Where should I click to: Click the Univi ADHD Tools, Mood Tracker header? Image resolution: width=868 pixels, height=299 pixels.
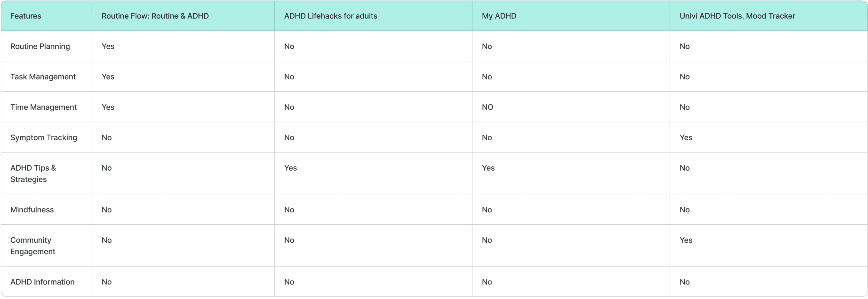point(737,16)
